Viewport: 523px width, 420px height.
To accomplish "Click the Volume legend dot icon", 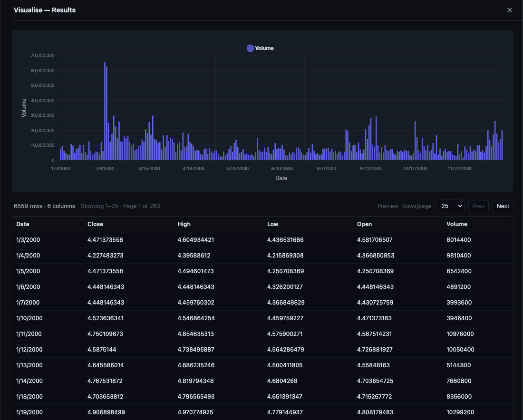I will coord(250,48).
